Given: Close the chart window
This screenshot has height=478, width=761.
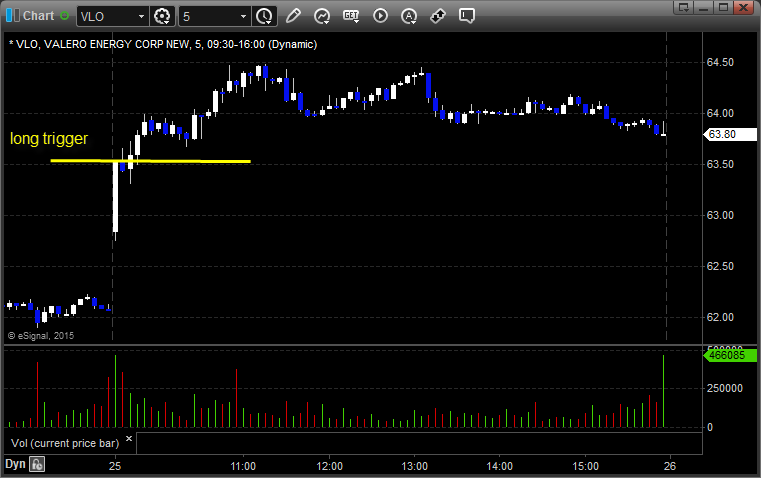Looking at the screenshot, I should [743, 7].
